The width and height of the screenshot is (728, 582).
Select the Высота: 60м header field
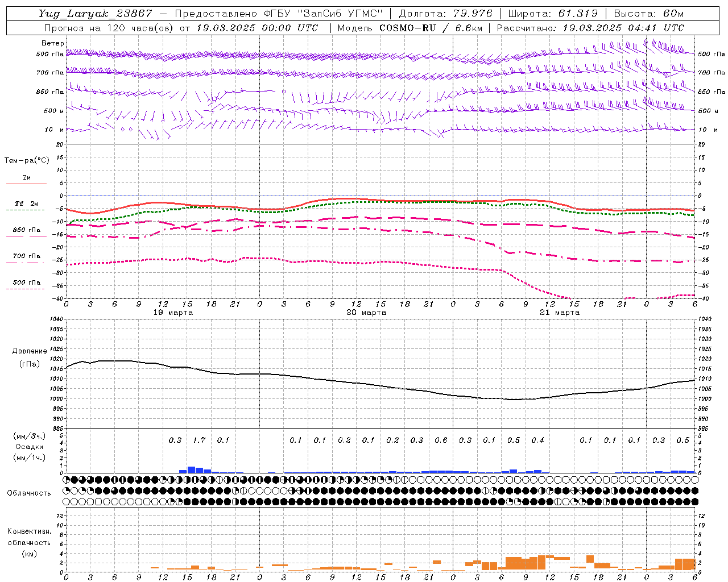pos(648,14)
